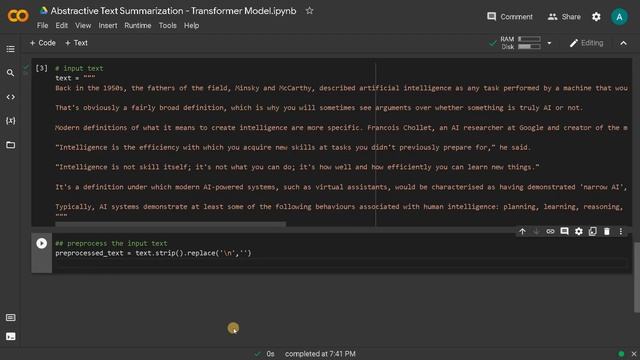640x360 pixels.
Task: Click the line starting 'Modern definitions'
Action: click(342, 128)
